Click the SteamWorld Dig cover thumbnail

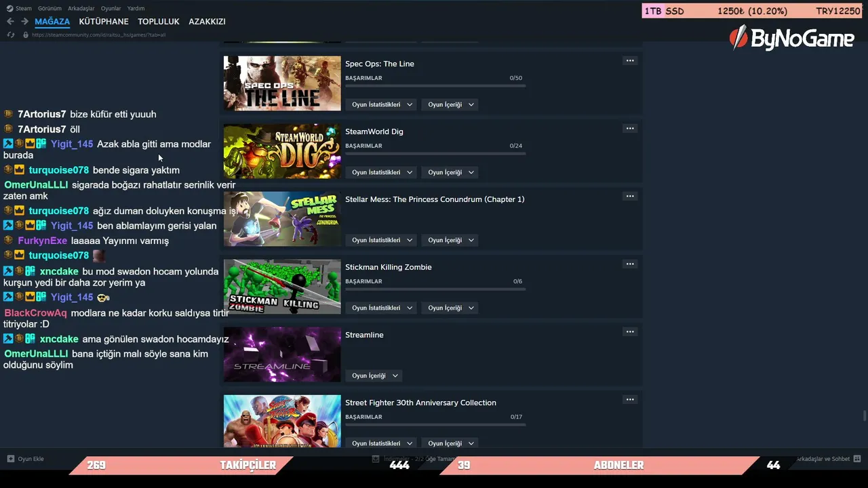pos(282,151)
